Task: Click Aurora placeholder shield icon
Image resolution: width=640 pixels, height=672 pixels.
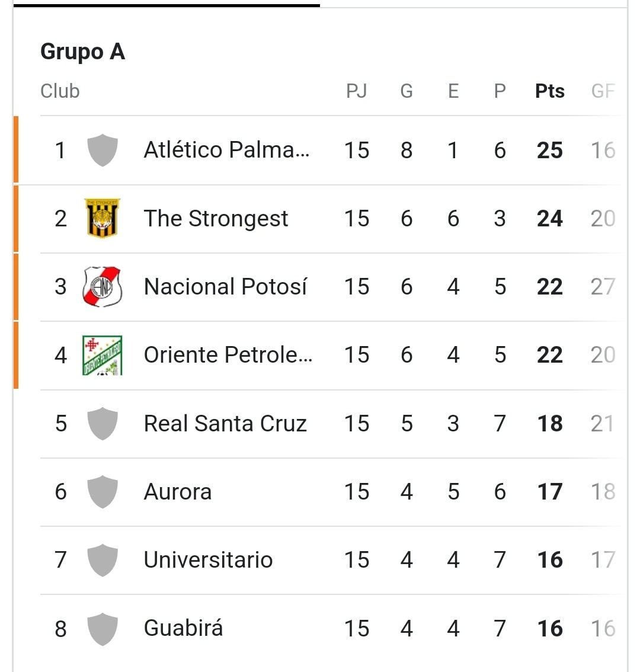Action: (x=103, y=492)
